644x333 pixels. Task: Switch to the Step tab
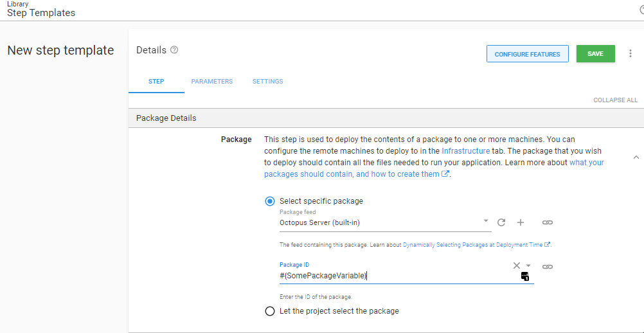(156, 81)
